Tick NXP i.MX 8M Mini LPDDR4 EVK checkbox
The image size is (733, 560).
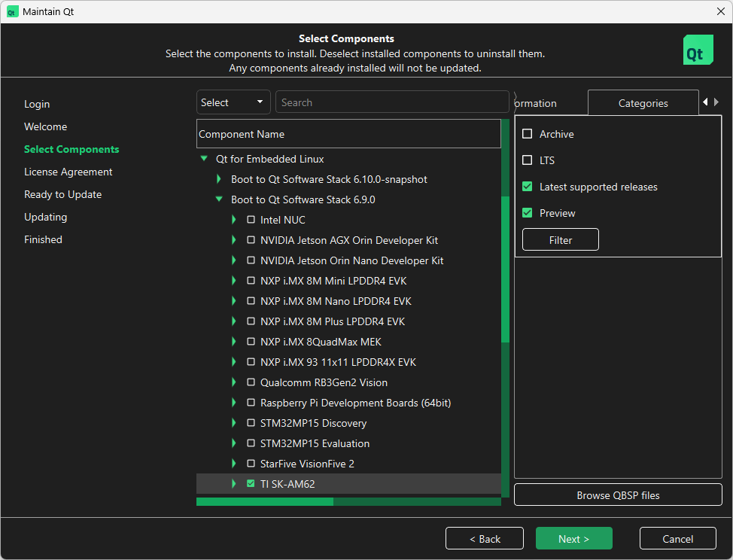click(x=251, y=281)
